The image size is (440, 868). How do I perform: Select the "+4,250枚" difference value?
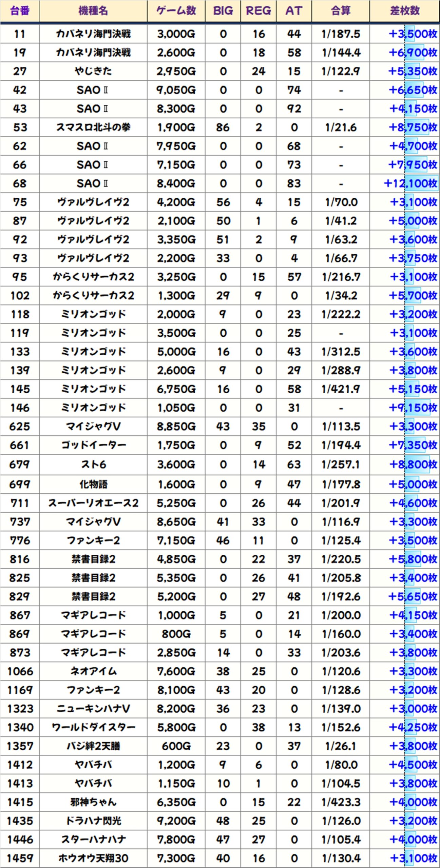tap(413, 727)
